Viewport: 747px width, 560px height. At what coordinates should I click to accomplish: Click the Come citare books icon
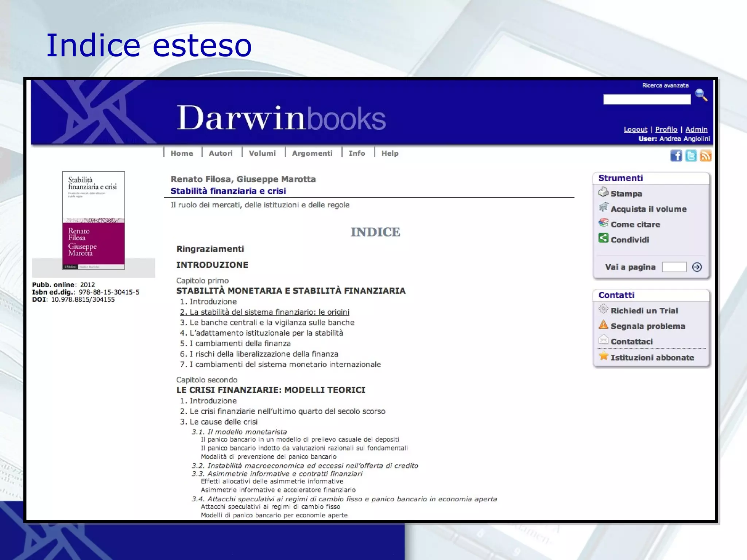coord(603,222)
